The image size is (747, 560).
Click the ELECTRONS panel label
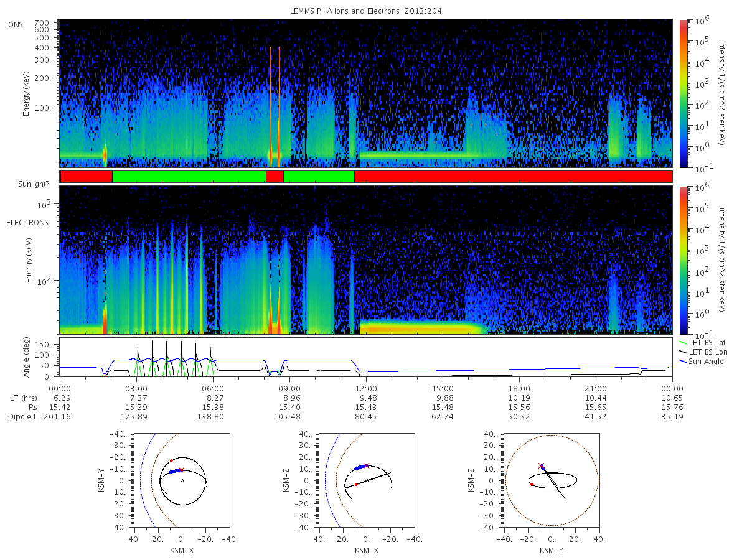pos(27,222)
